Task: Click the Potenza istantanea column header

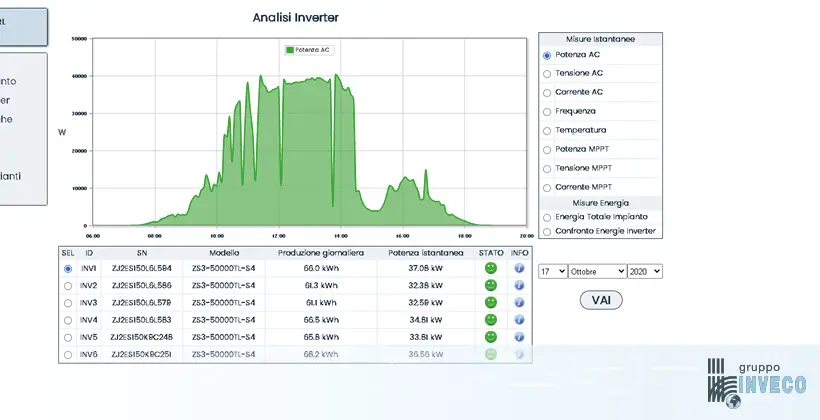Action: pos(426,253)
